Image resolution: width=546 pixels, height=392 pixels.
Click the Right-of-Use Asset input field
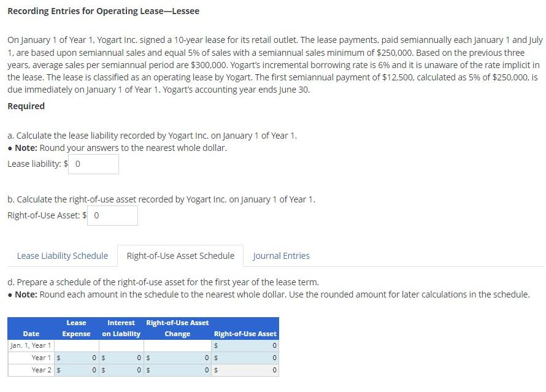tap(112, 215)
